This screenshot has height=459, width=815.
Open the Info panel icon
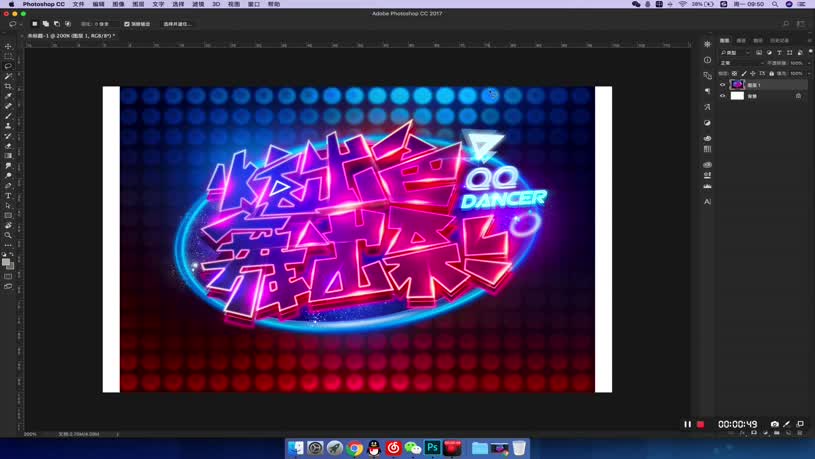[x=707, y=60]
